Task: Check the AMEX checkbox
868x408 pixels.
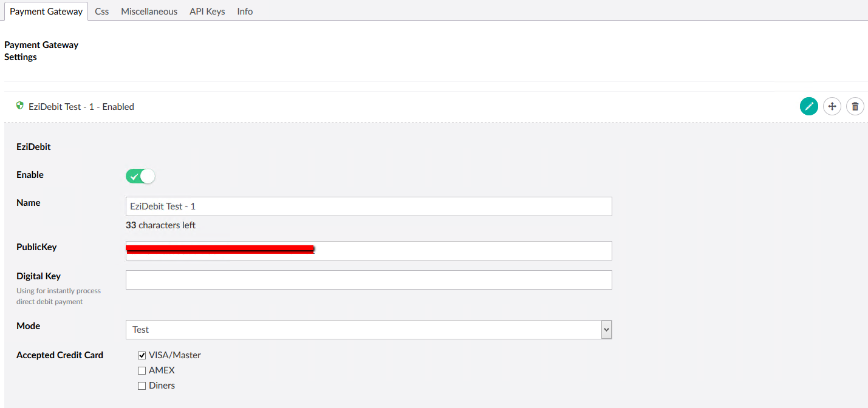Action: 142,370
